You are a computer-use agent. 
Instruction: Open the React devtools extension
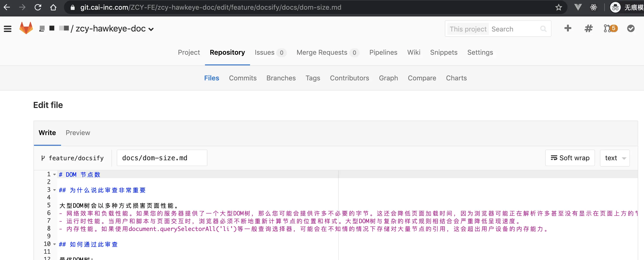594,7
